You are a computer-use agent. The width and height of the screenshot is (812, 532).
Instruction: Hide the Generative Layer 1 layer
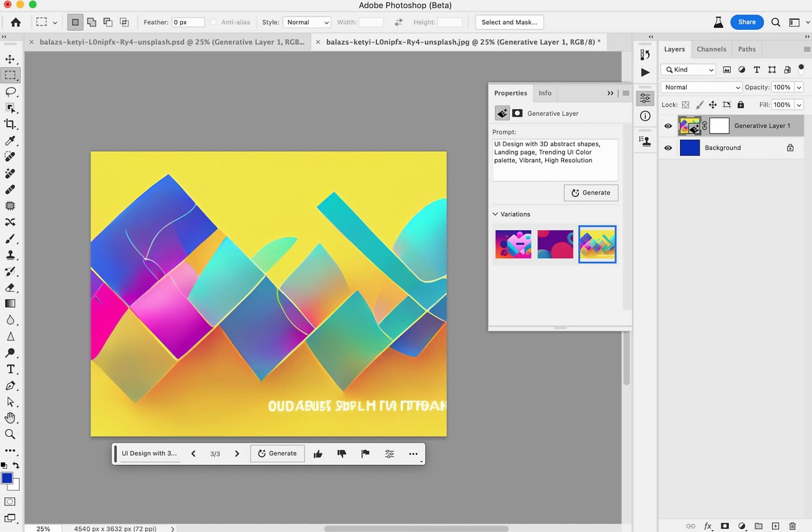click(668, 126)
